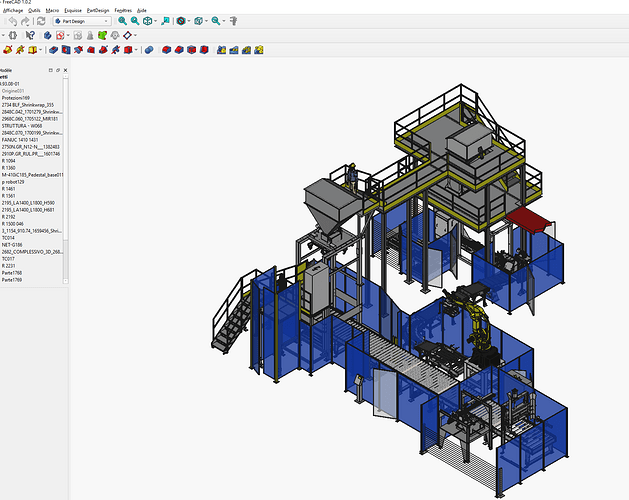Click the Polar Pattern icon
The image size is (629, 500).
pos(246,50)
